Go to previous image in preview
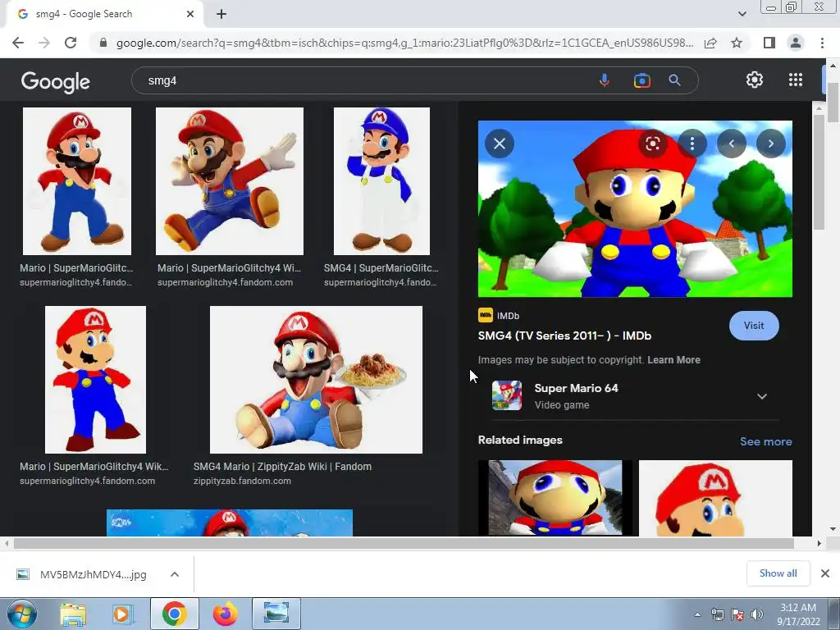Screen dimensions: 840x630 731,144
